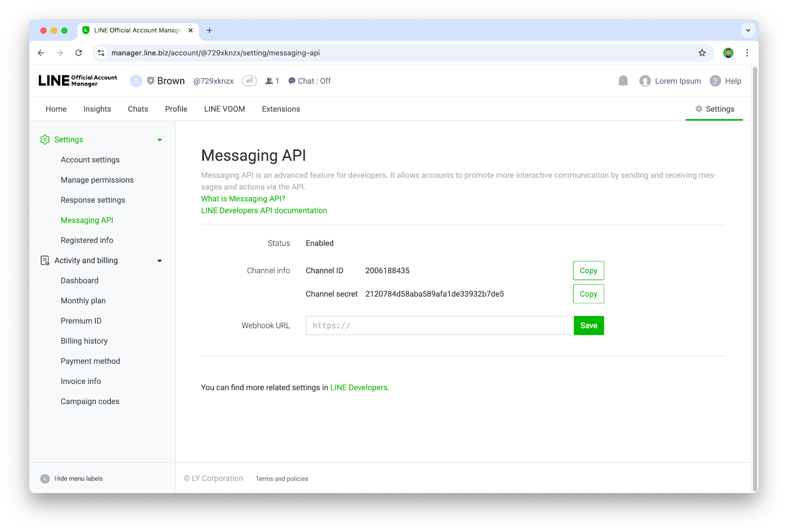This screenshot has height=532, width=788.
Task: Open Campaign codes in sidebar
Action: pyautogui.click(x=90, y=402)
